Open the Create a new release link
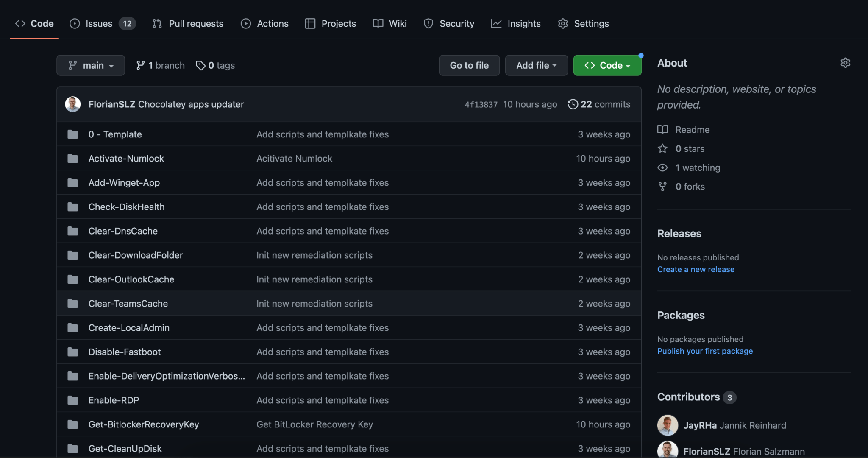 (x=696, y=269)
